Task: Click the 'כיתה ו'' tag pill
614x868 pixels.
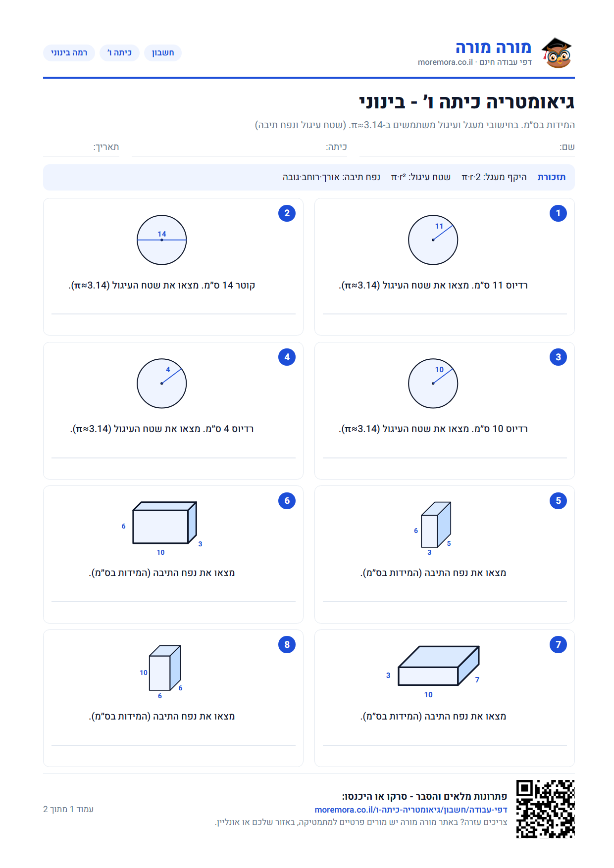Action: (x=120, y=53)
